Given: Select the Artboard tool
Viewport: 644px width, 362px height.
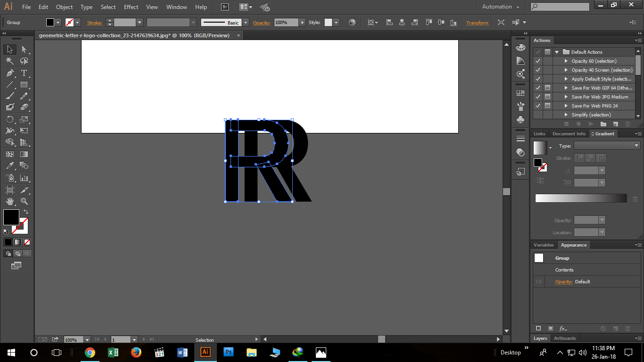Looking at the screenshot, I should [x=9, y=190].
